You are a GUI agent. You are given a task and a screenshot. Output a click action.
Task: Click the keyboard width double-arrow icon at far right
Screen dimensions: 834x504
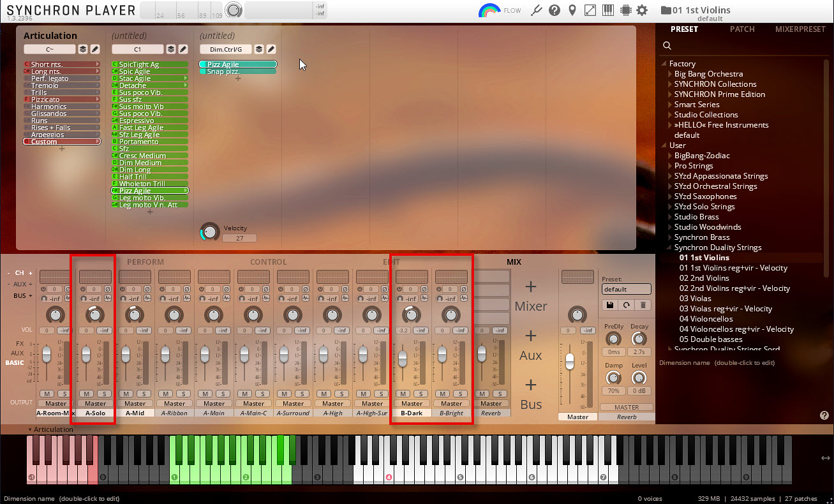825,458
